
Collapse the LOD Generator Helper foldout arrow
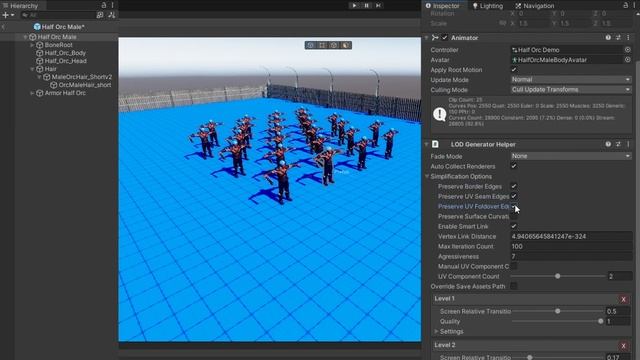[427, 144]
